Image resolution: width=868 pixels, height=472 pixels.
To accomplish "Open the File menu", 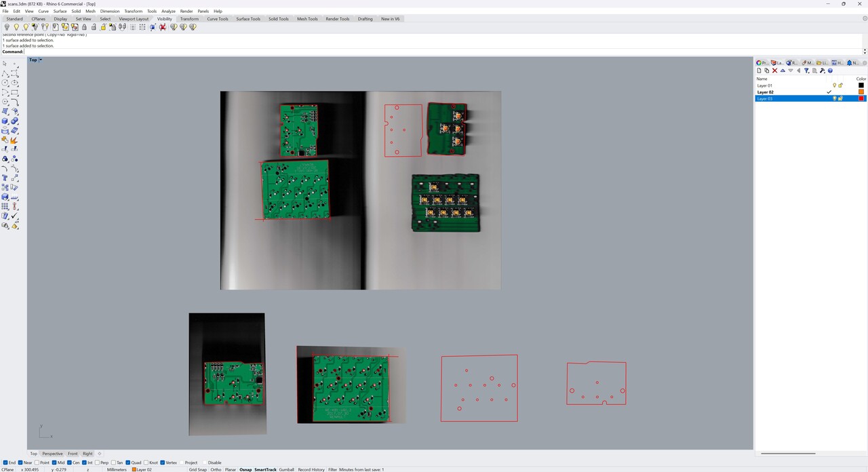I will [5, 11].
